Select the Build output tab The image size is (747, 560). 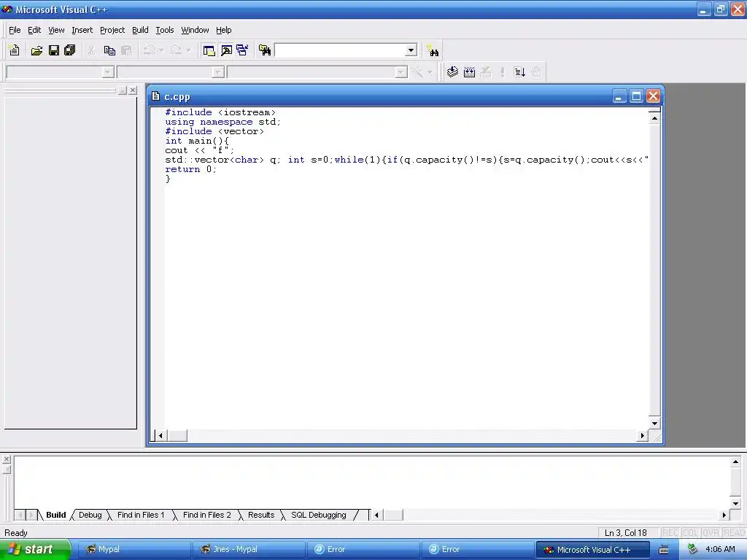55,515
